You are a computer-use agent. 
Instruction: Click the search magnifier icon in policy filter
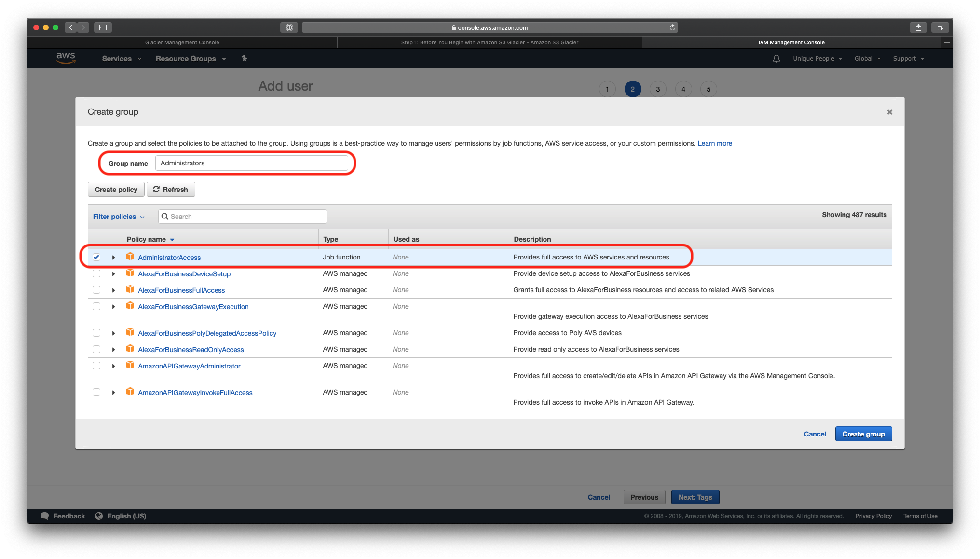tap(165, 217)
